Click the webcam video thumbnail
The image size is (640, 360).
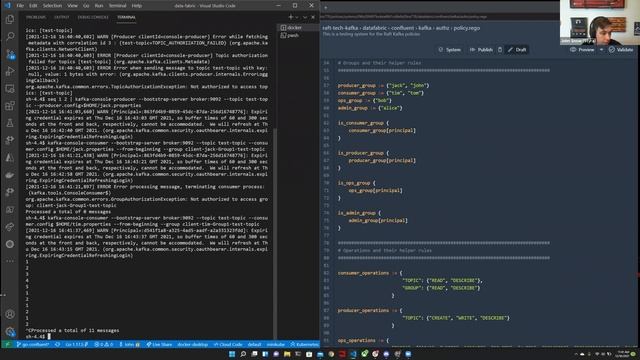(600, 22)
